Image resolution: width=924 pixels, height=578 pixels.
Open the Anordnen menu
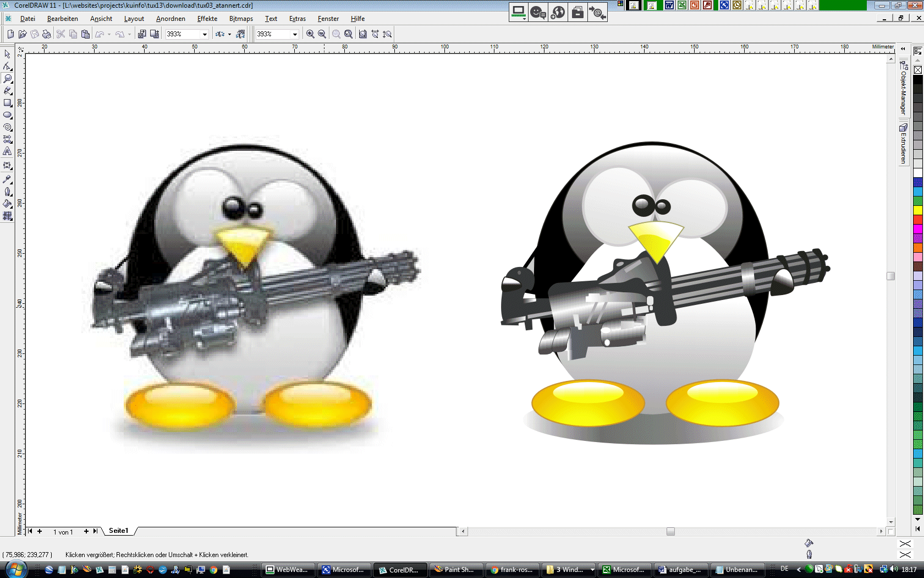[x=170, y=19]
